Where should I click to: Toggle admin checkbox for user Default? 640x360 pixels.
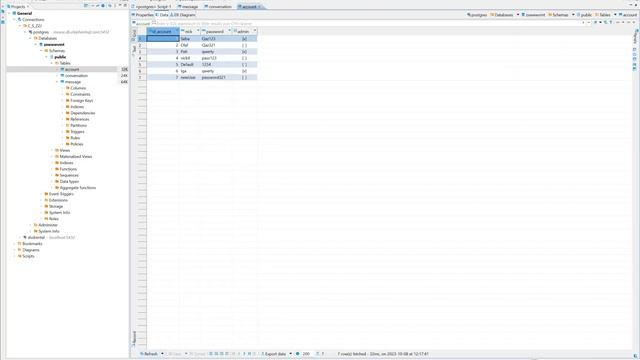pyautogui.click(x=244, y=64)
